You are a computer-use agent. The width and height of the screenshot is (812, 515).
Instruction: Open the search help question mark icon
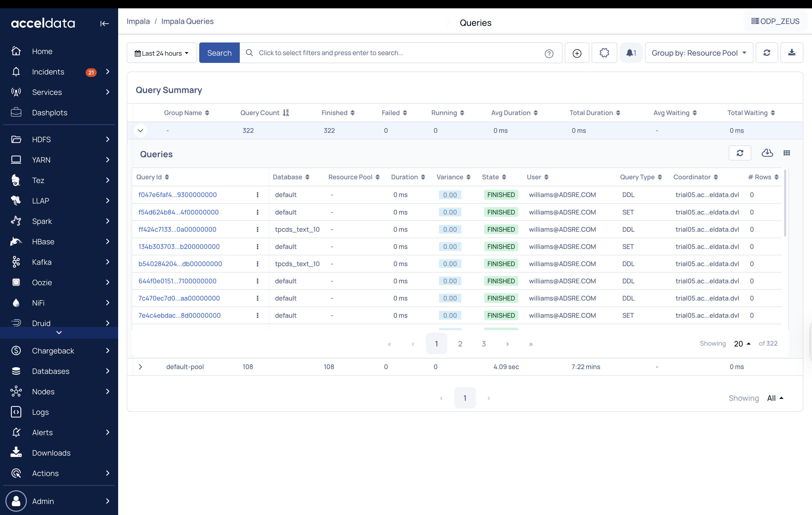549,53
